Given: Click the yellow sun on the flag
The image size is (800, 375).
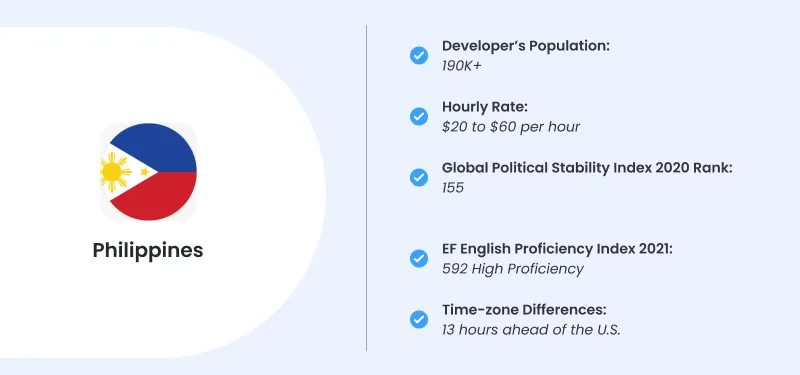Looking at the screenshot, I should click(x=115, y=172).
